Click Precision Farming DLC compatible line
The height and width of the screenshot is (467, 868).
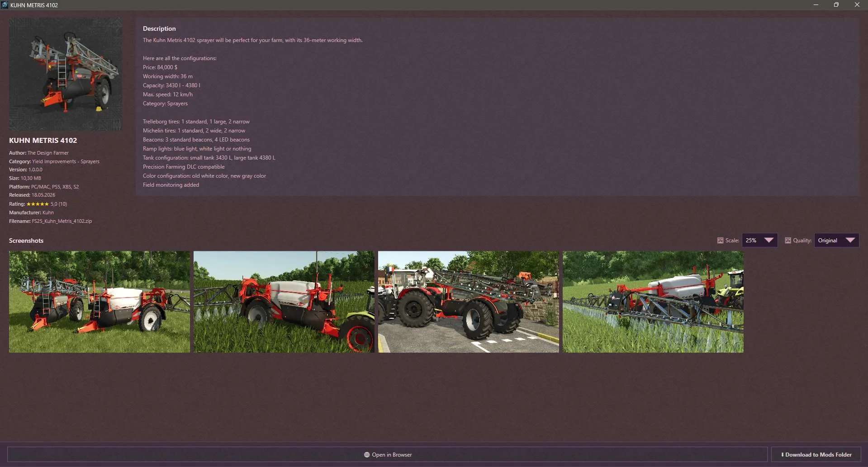[184, 167]
